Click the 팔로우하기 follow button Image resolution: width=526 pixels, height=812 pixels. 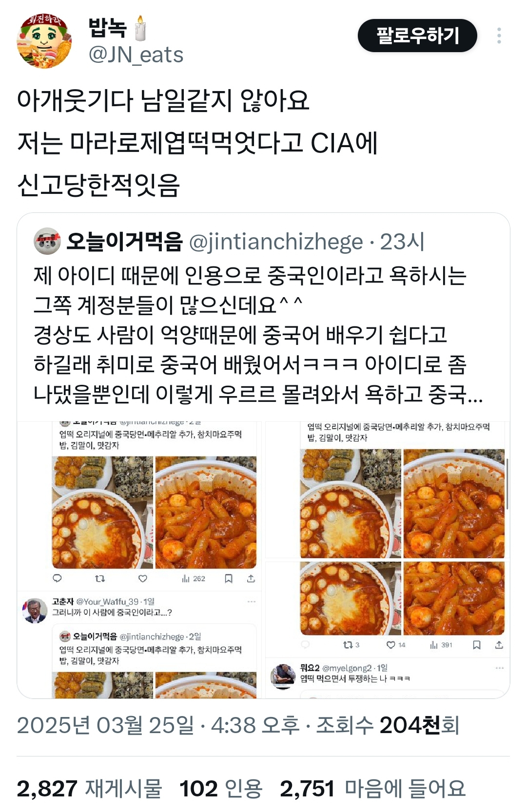pyautogui.click(x=417, y=36)
